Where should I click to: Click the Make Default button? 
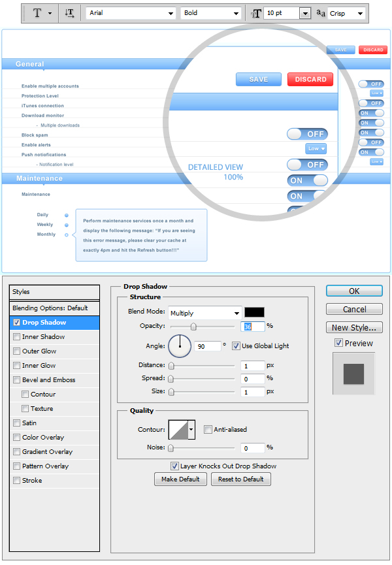180,479
